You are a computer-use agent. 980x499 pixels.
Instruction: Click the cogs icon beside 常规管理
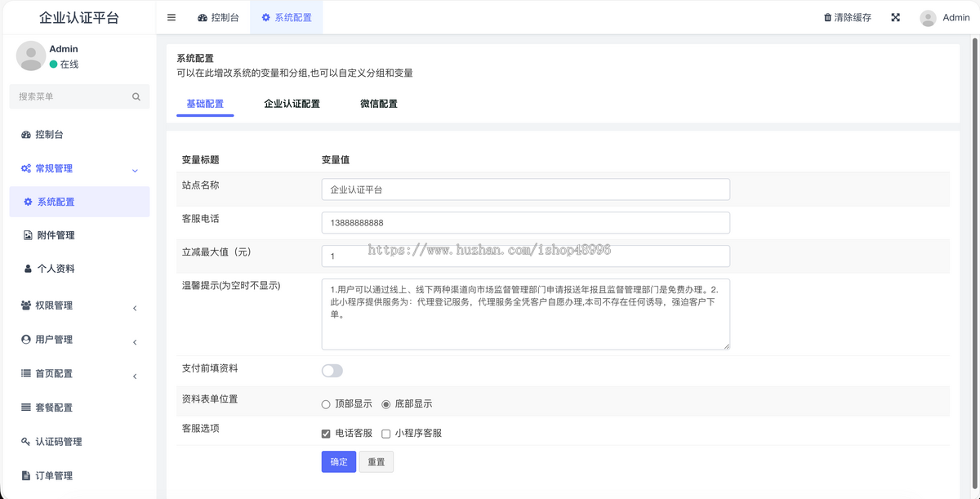tap(26, 168)
